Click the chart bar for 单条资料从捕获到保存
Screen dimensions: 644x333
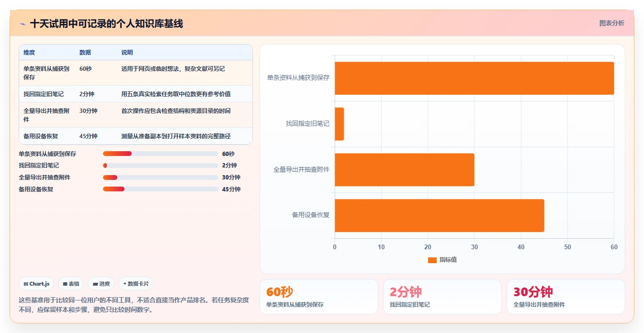tap(474, 78)
